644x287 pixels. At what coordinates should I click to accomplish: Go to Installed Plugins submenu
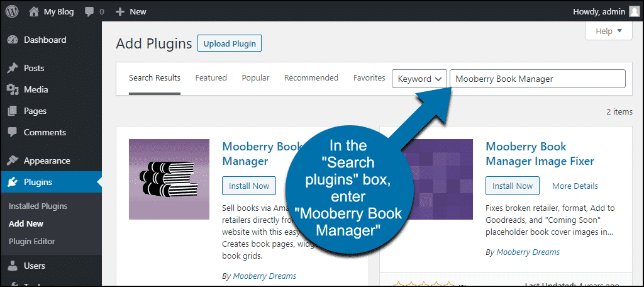tap(38, 206)
